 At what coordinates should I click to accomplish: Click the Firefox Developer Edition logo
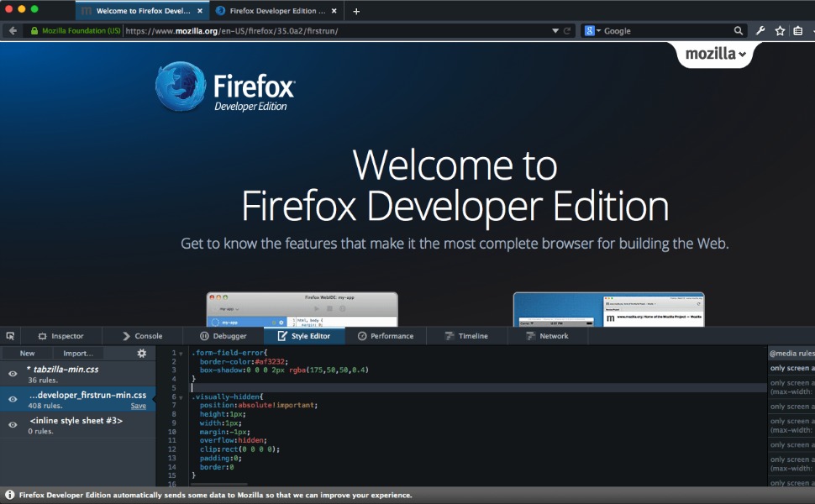(x=225, y=87)
